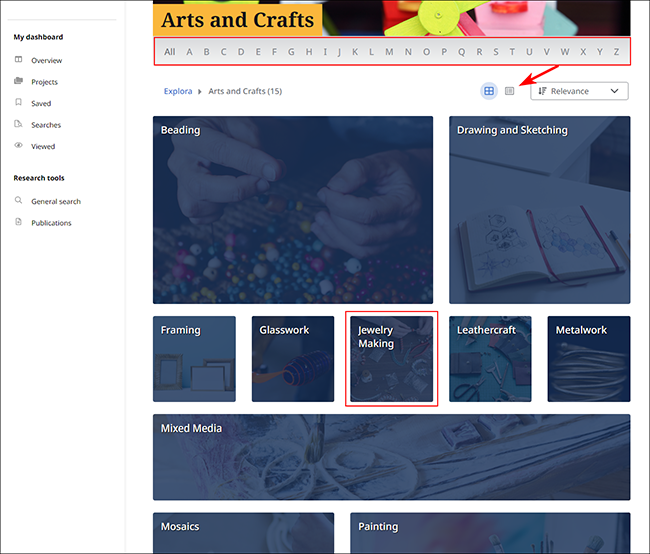Open the Leathercraft topic tile
The height and width of the screenshot is (554, 650).
point(490,359)
